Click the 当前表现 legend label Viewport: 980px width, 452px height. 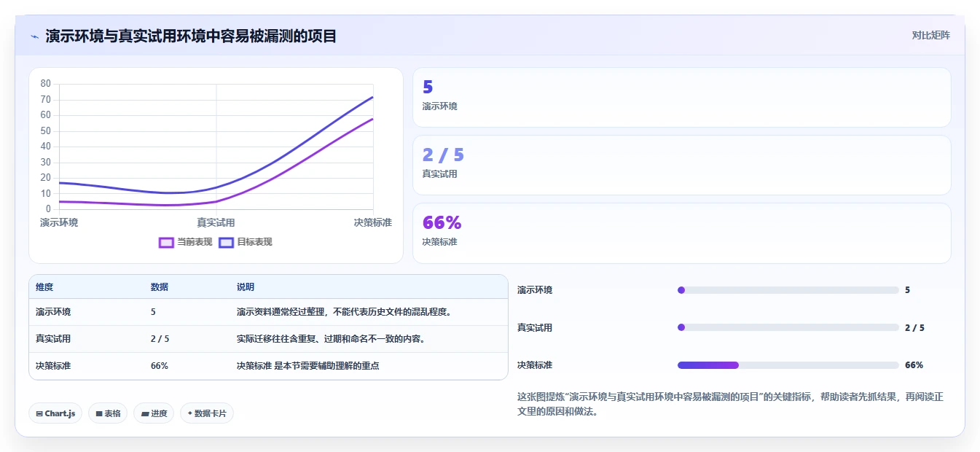pos(195,242)
